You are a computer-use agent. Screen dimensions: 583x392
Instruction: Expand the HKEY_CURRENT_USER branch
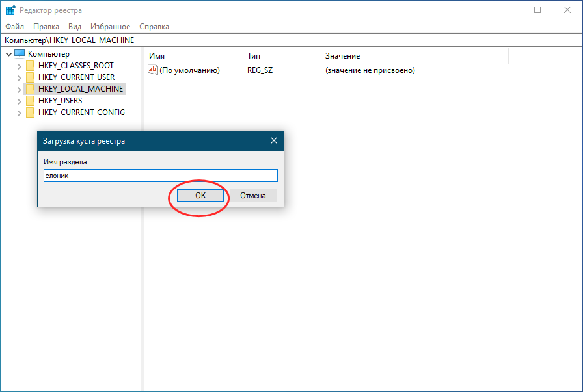point(20,77)
